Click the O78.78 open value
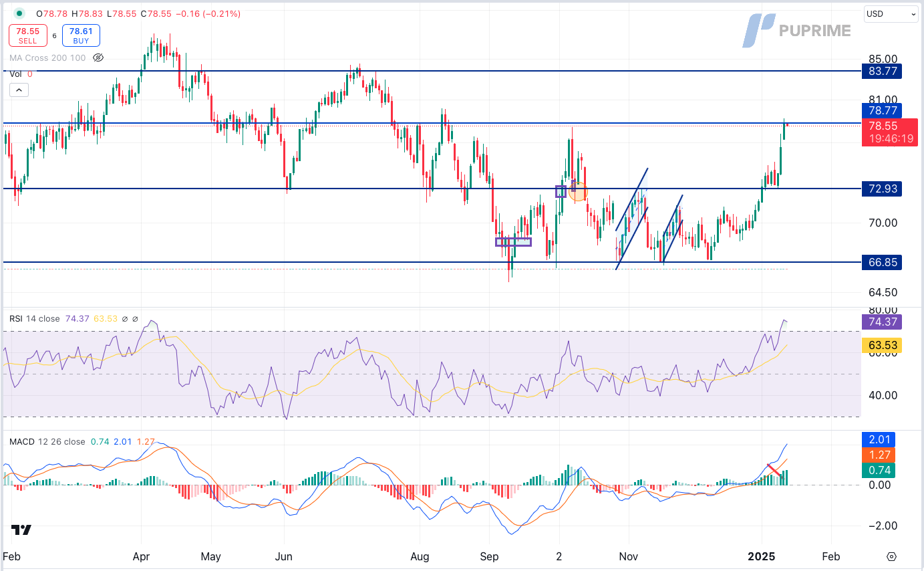Image resolution: width=924 pixels, height=571 pixels. [51, 13]
